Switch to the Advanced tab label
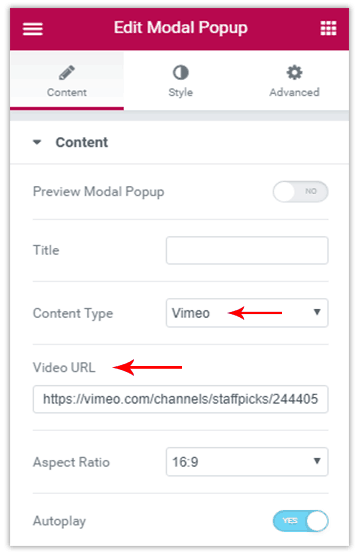 (x=295, y=92)
